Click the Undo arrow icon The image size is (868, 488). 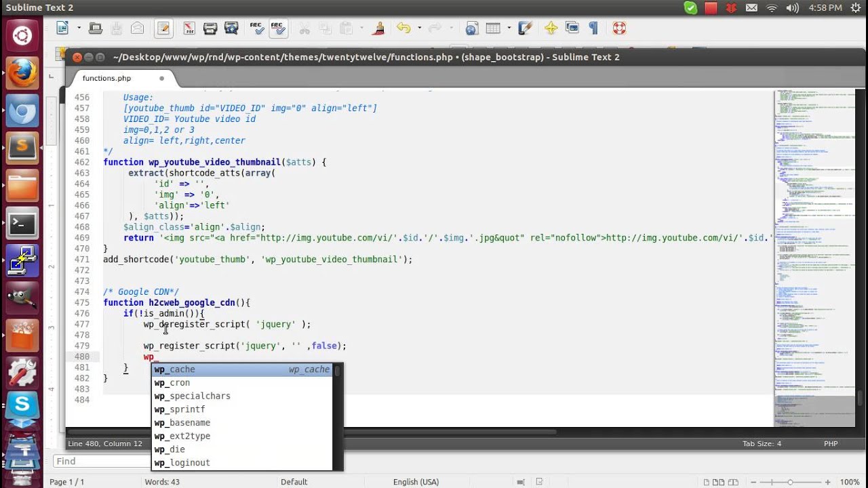[x=403, y=28]
